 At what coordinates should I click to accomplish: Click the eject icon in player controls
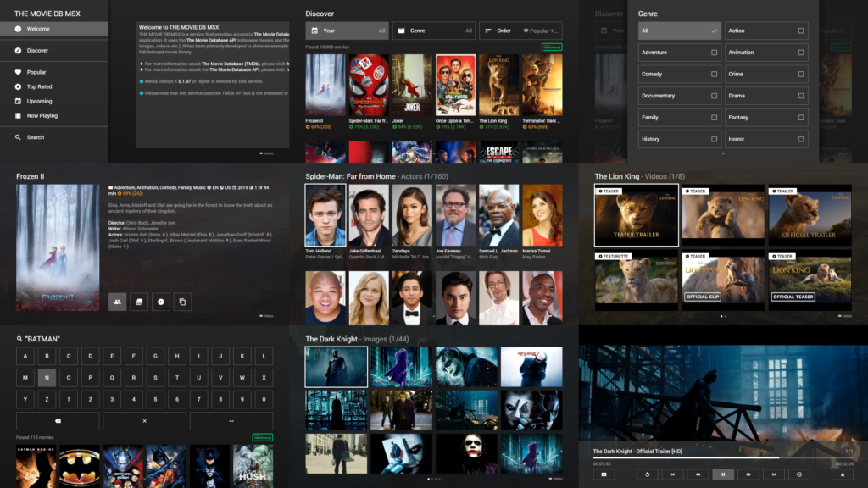842,474
